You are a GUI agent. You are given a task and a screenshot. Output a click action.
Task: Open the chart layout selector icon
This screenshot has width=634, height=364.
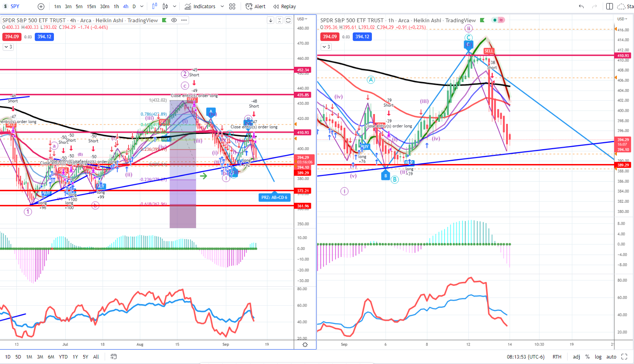[609, 6]
